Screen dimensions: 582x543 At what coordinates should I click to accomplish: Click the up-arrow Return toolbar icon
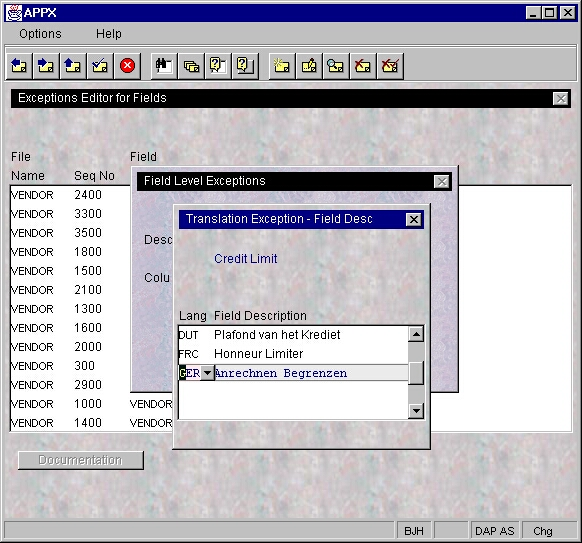[73, 66]
